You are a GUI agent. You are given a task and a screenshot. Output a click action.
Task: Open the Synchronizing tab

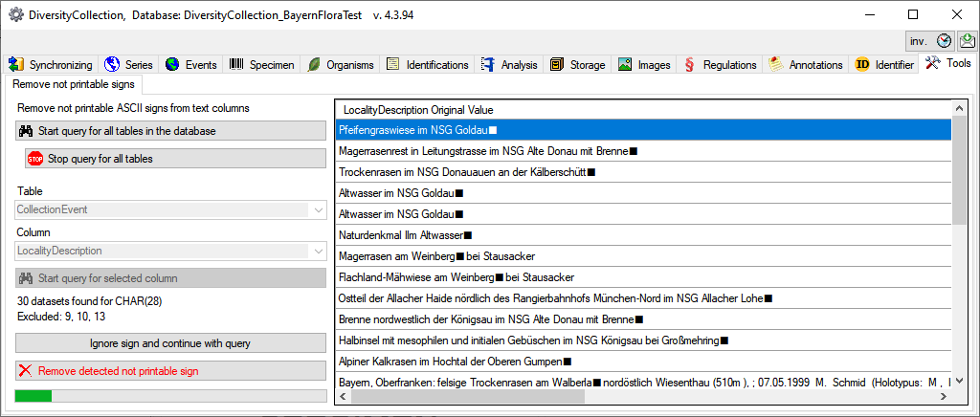point(52,64)
